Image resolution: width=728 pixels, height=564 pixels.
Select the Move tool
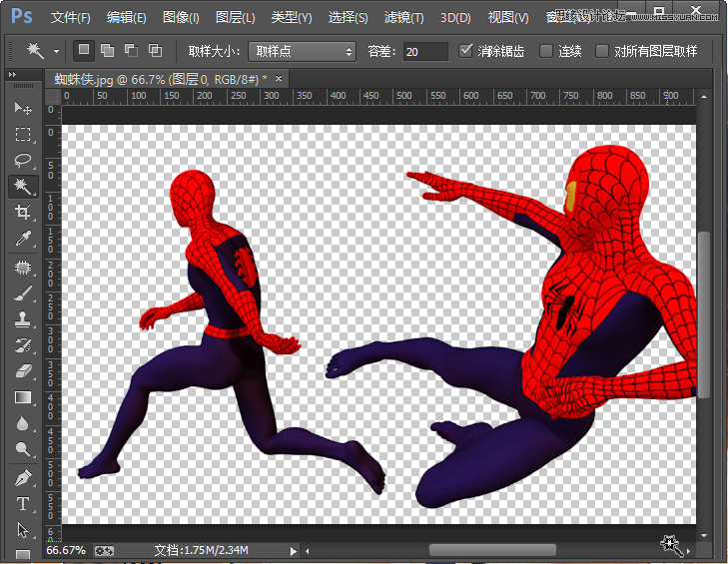(23, 108)
